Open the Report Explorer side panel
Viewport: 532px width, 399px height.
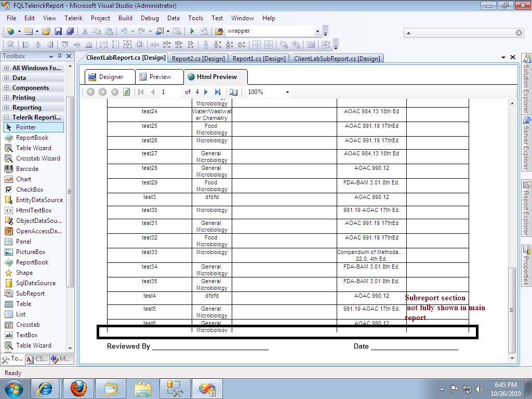coord(526,208)
